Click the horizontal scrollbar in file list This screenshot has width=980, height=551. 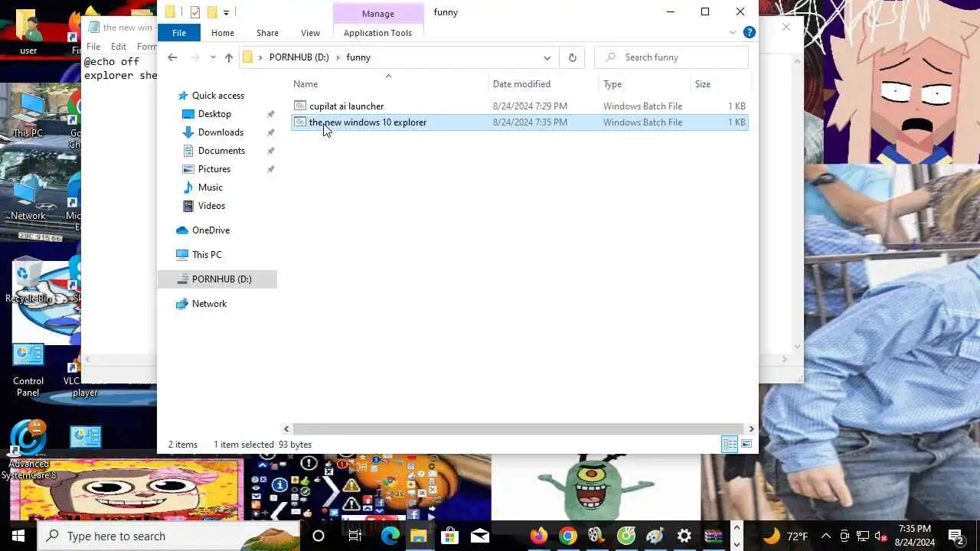pyautogui.click(x=518, y=429)
